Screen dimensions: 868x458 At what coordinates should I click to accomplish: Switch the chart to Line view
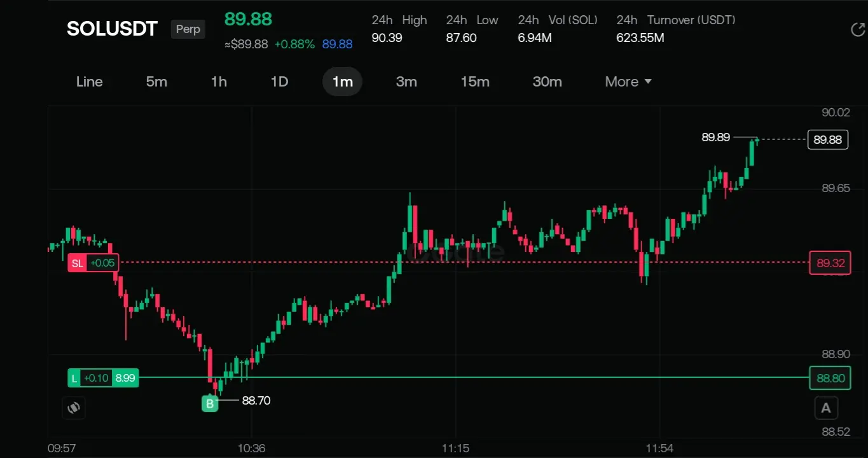pos(89,81)
